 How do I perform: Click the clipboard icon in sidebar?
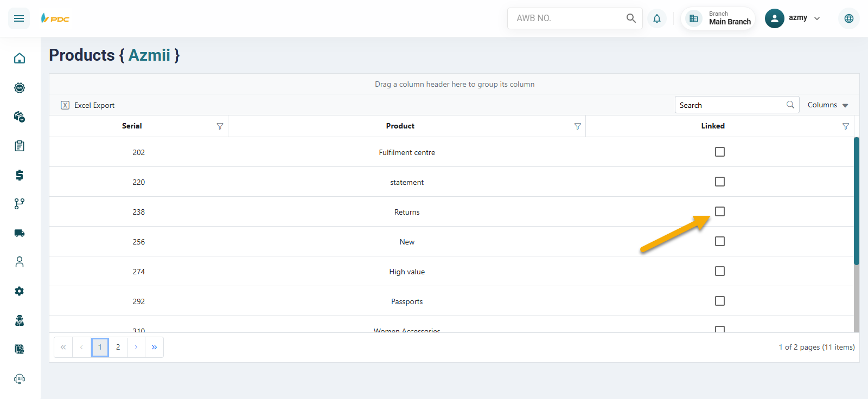click(x=20, y=146)
